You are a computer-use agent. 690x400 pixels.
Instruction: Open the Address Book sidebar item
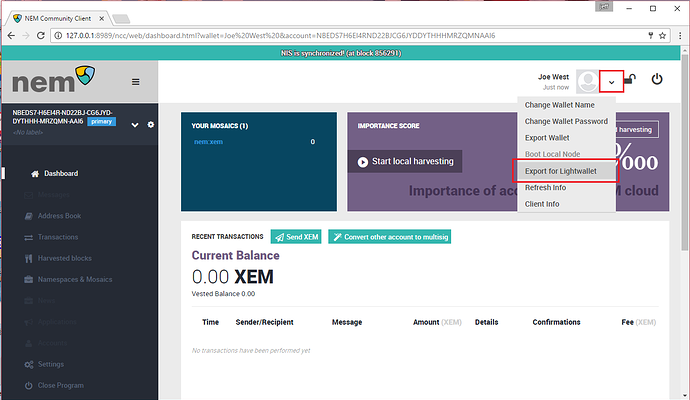tap(59, 216)
